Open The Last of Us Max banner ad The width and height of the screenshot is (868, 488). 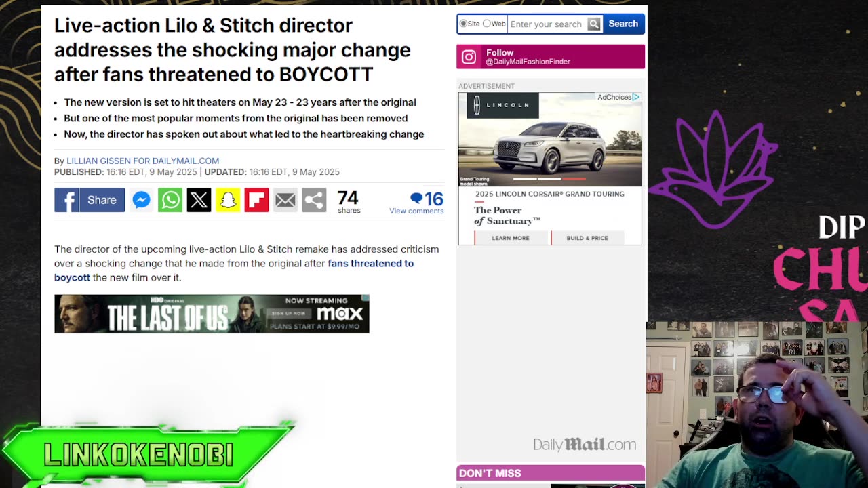(x=212, y=314)
